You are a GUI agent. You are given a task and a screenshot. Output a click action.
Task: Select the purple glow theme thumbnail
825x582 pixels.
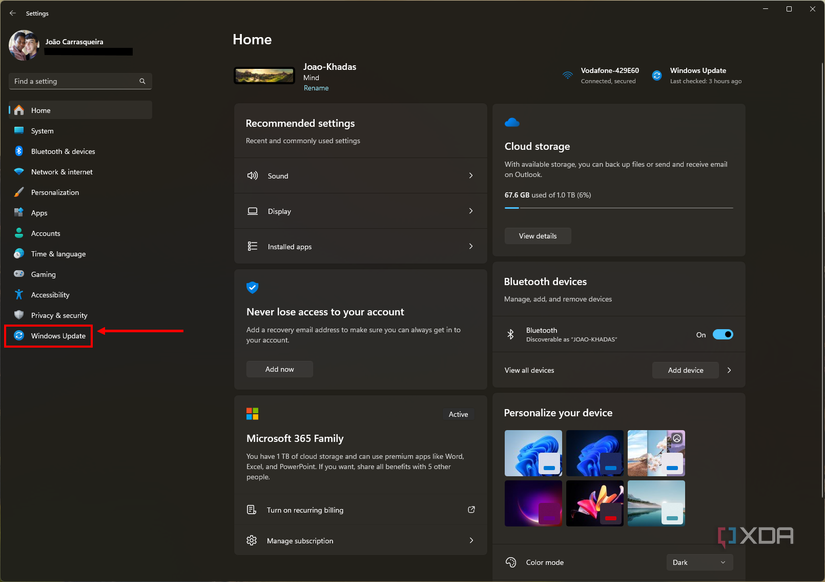pos(533,503)
